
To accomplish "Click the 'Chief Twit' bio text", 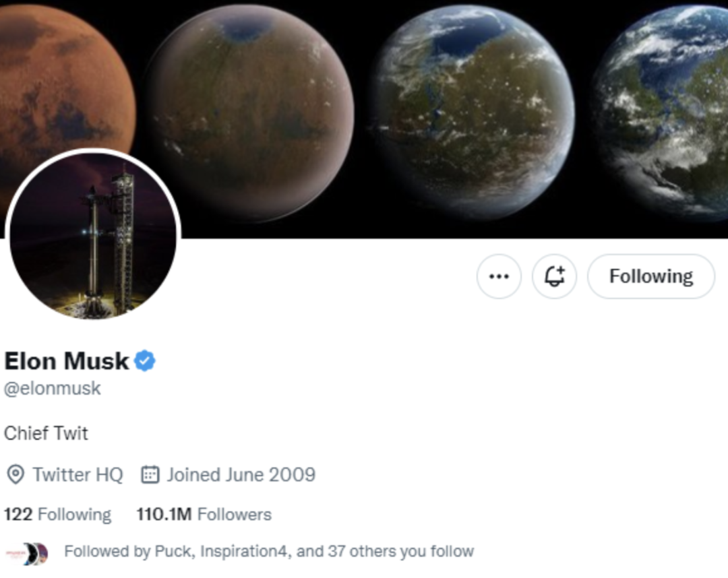I will [x=46, y=432].
